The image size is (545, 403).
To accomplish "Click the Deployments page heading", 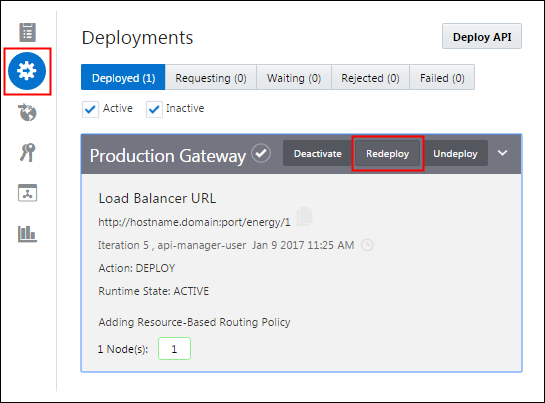I will 137,38.
